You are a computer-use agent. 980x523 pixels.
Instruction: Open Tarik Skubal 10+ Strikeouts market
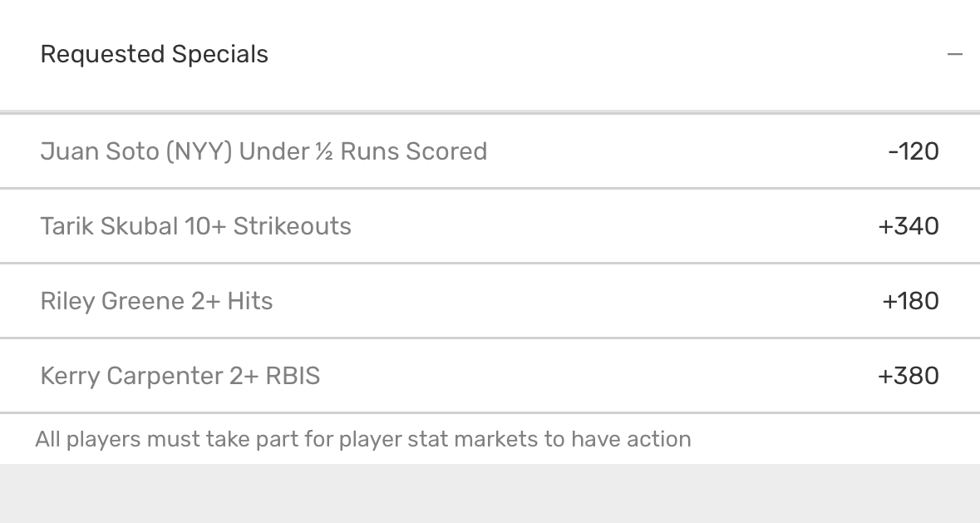tap(195, 226)
